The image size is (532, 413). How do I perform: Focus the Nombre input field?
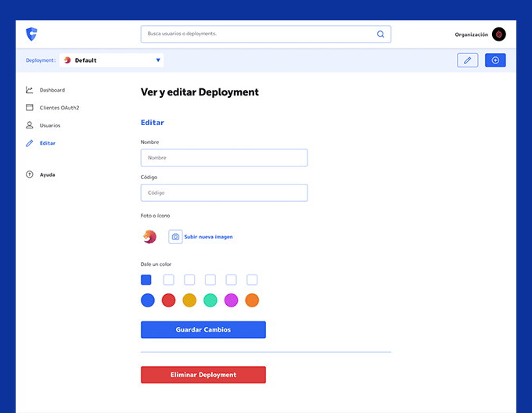pos(224,158)
